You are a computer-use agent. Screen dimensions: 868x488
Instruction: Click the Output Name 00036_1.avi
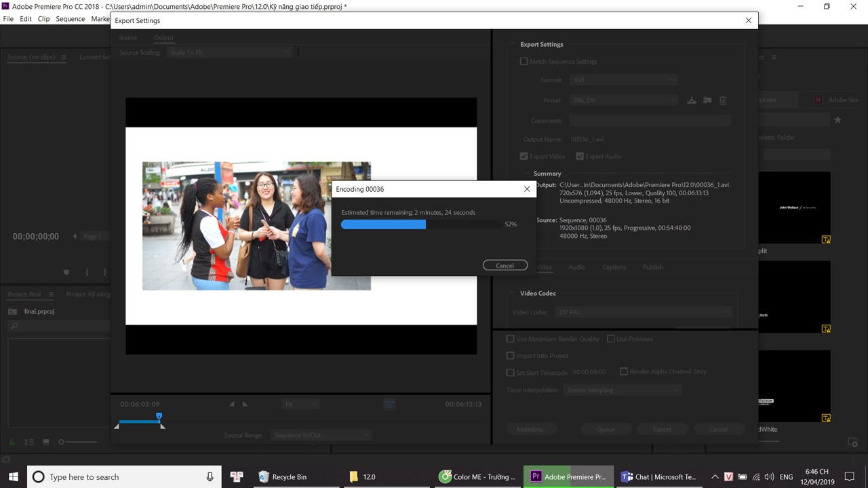pyautogui.click(x=587, y=140)
